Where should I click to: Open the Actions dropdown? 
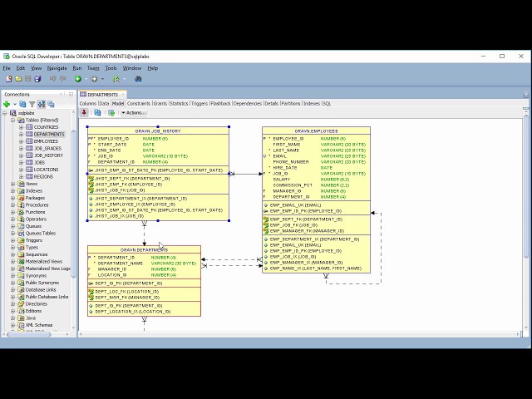[134, 113]
